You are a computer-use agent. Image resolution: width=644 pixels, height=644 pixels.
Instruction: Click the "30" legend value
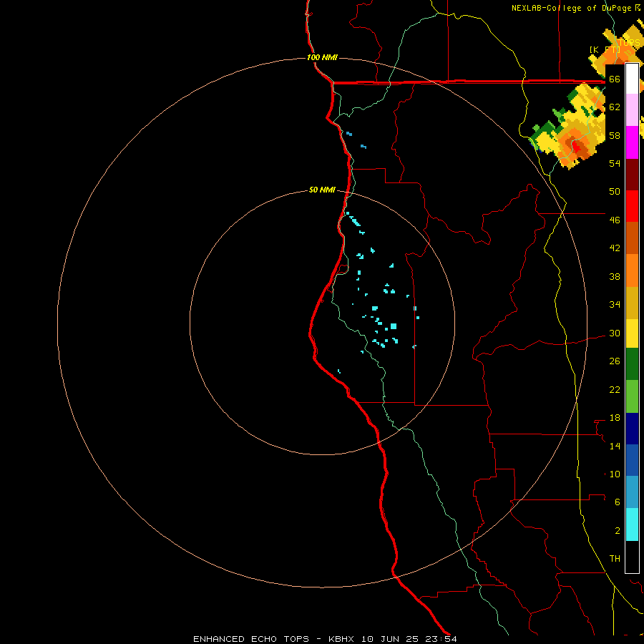pyautogui.click(x=615, y=333)
